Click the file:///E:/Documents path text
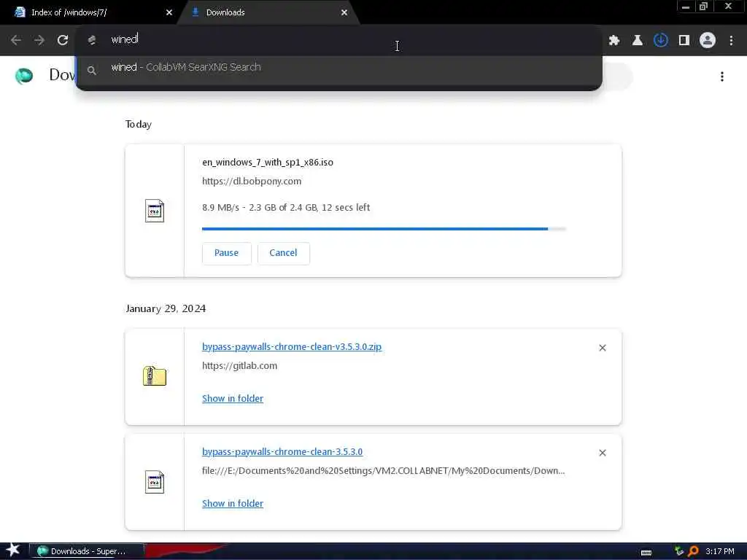Screen dimensions: 747x560 click(x=383, y=471)
